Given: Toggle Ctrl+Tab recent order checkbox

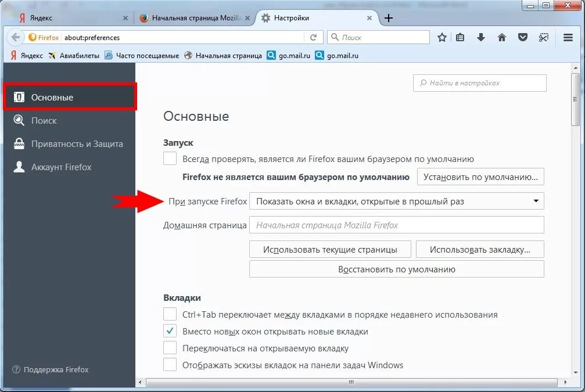Looking at the screenshot, I should [170, 314].
